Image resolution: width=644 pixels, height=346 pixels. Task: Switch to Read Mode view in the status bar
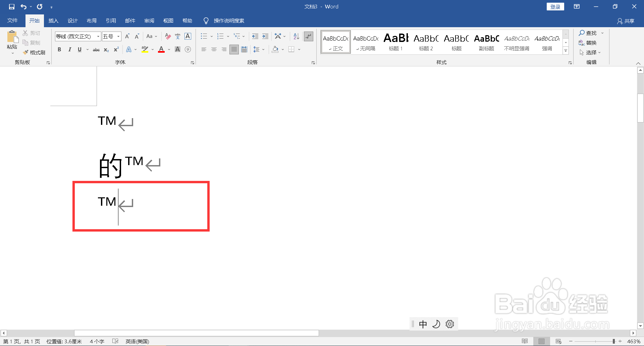pyautogui.click(x=525, y=341)
